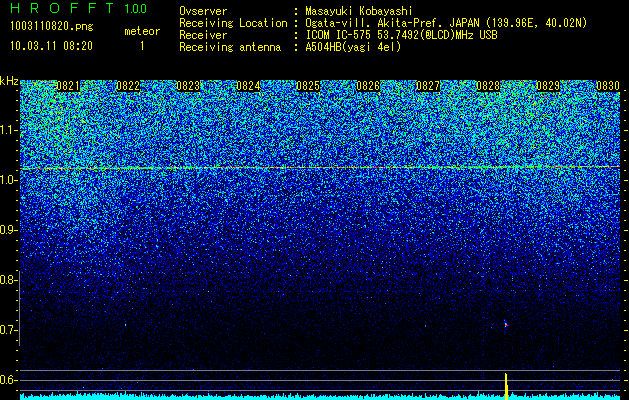Click the date stamp 10.03.11 08:20
The width and height of the screenshot is (629, 400).
coord(51,46)
